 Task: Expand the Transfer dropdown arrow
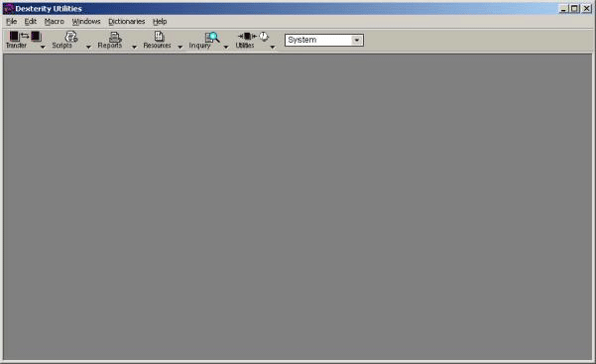click(x=43, y=47)
